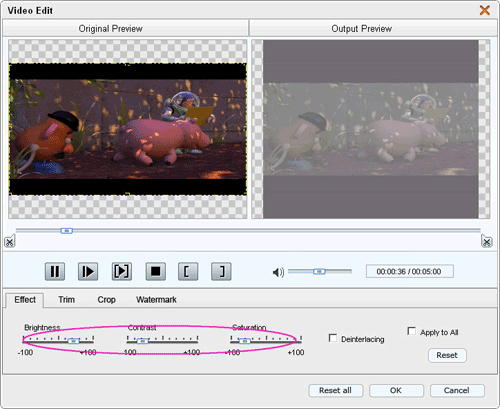Click the Brightness slider handle
Screen dimensions: 500x409
pyautogui.click(x=73, y=341)
